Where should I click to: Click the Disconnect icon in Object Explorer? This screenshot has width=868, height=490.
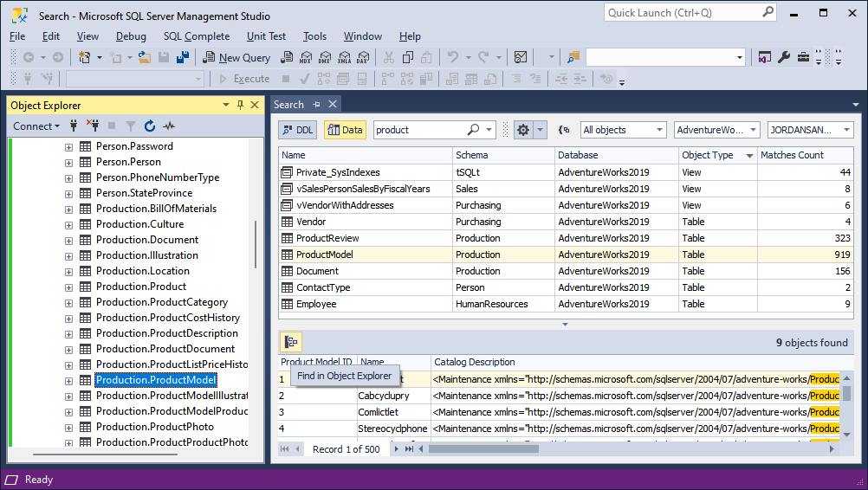tap(93, 126)
